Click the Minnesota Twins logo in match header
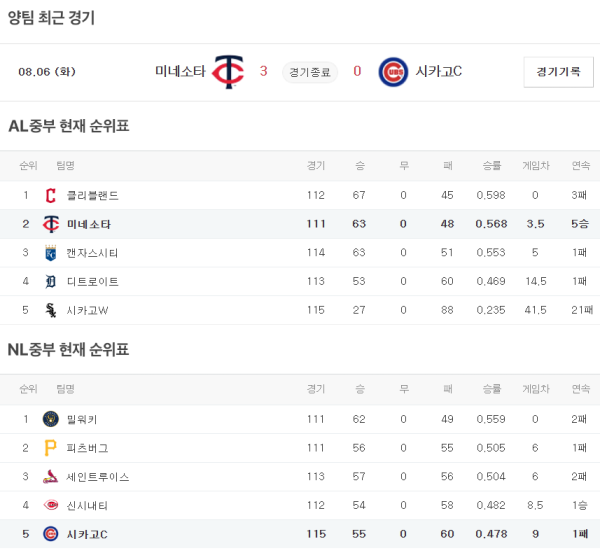Image resolution: width=600 pixels, height=553 pixels. pyautogui.click(x=228, y=72)
